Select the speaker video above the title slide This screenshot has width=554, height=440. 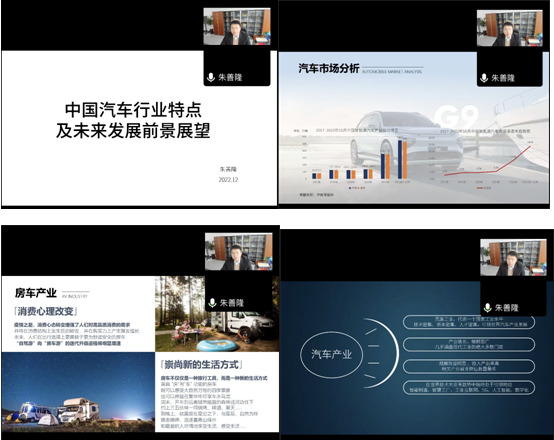point(237,27)
